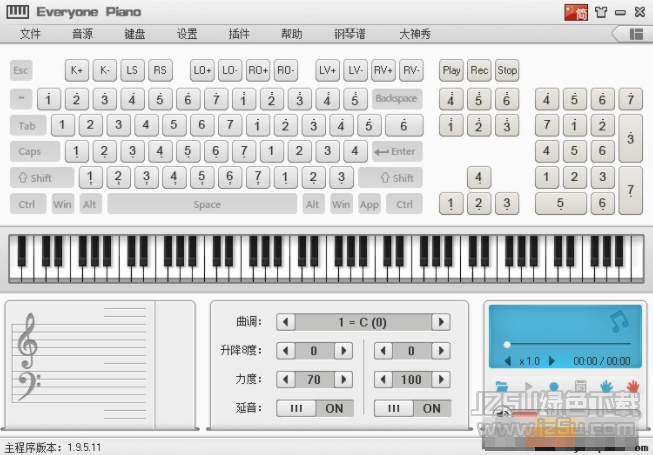Lower the right-side octave value beside 升降8度
The image size is (653, 455).
coord(383,351)
